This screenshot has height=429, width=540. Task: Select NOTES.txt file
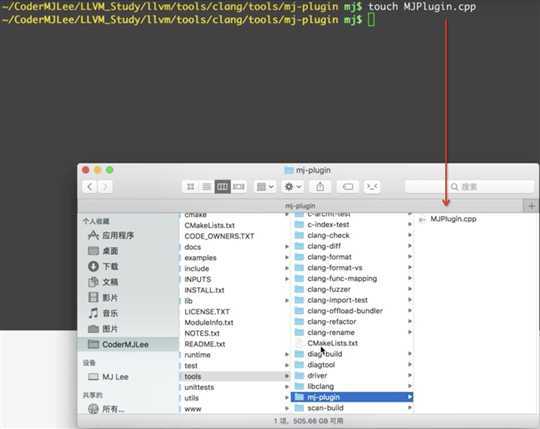[x=202, y=333]
